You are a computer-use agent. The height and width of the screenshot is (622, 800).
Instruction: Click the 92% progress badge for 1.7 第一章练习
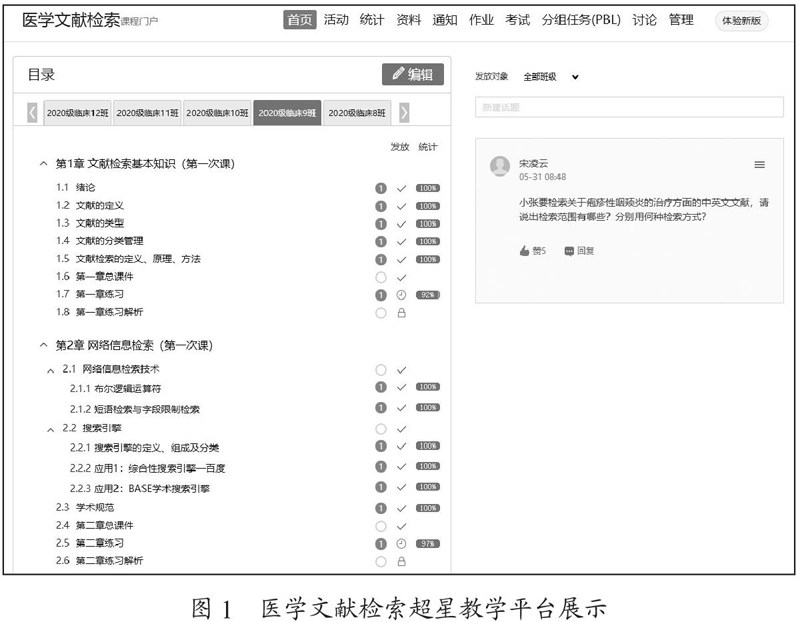428,295
